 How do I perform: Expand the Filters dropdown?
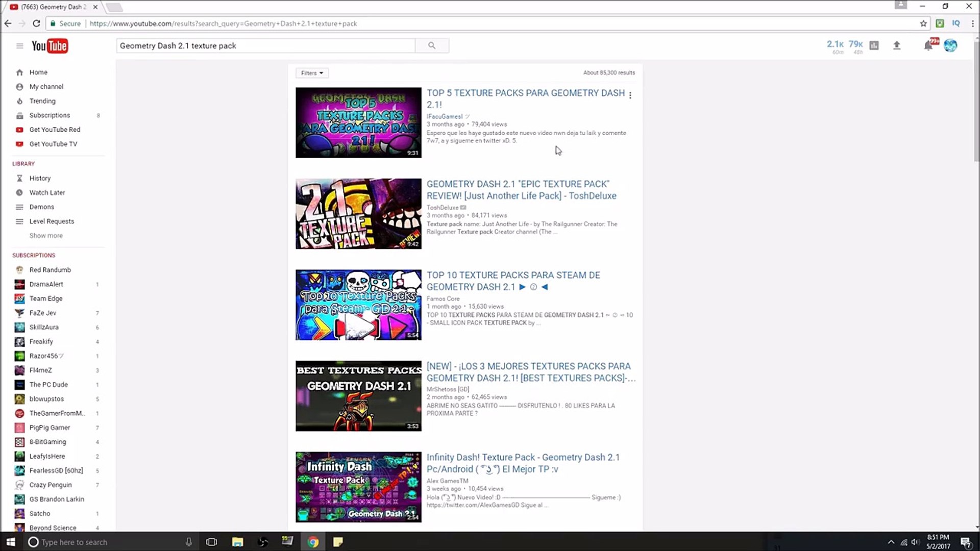click(x=312, y=73)
